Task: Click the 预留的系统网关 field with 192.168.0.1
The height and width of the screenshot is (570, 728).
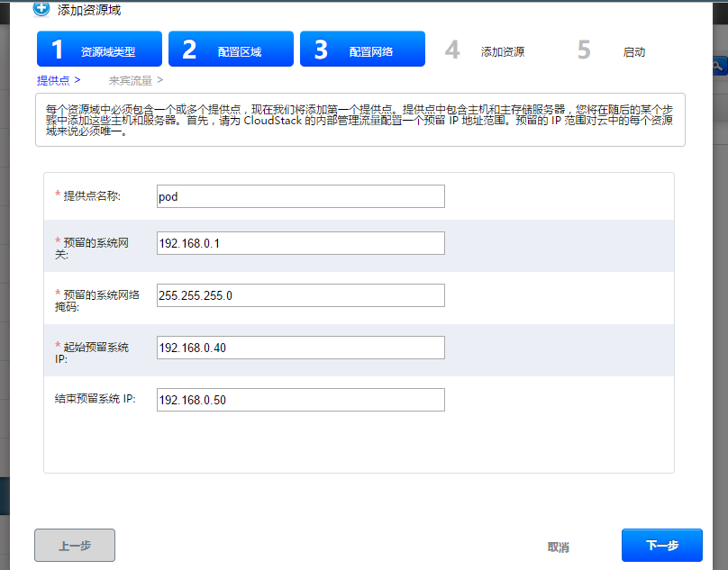Action: click(300, 243)
